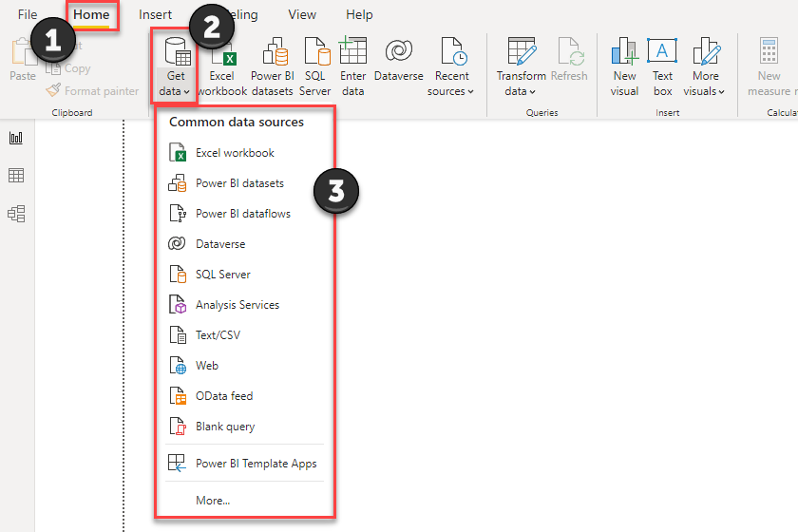Image resolution: width=798 pixels, height=532 pixels.
Task: Select Blank query menu entry
Action: [245, 427]
